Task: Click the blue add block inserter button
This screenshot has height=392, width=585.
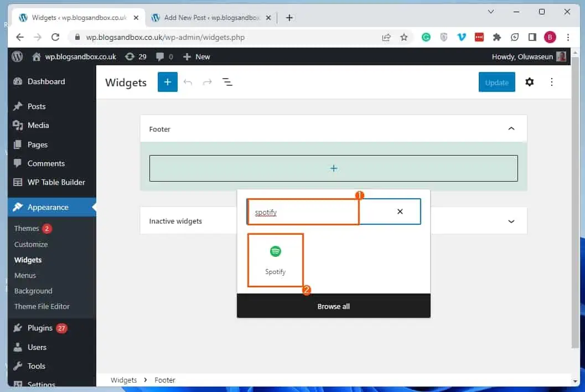Action: click(168, 82)
